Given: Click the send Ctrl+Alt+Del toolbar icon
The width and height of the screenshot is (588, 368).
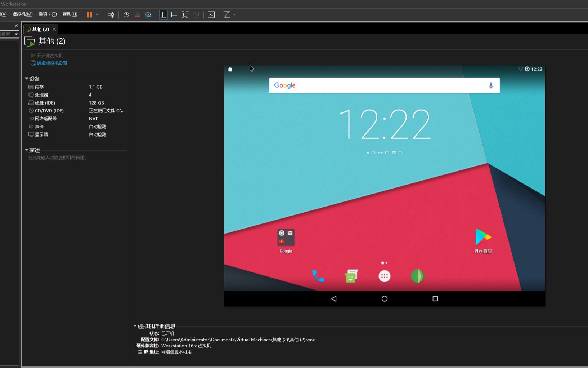Looking at the screenshot, I should [111, 15].
